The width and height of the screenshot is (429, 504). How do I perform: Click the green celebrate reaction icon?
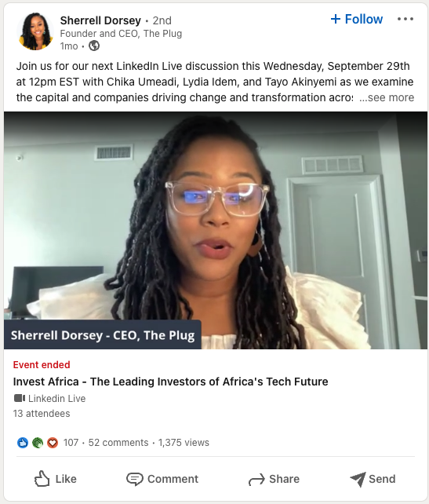(38, 443)
